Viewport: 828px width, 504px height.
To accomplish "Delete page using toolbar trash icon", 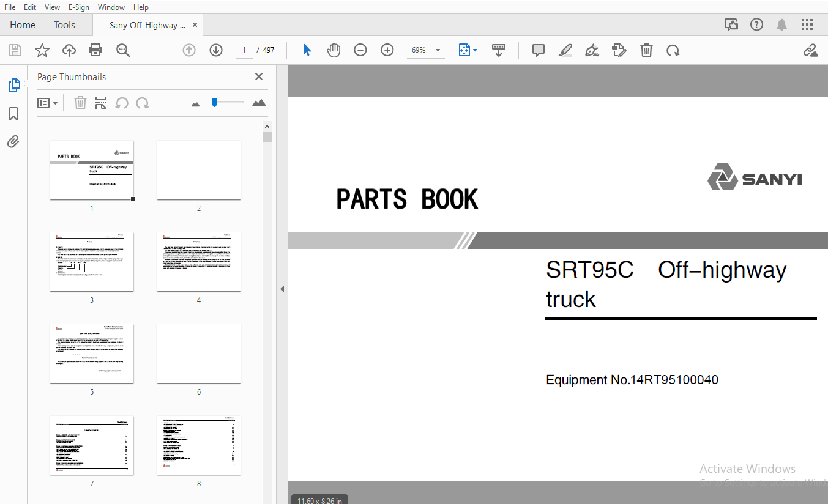I will coord(646,50).
